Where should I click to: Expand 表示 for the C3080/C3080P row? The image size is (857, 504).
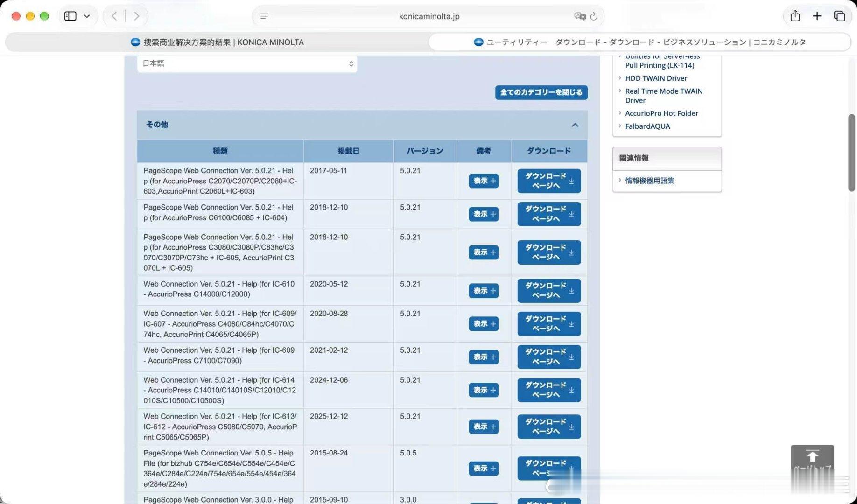484,252
